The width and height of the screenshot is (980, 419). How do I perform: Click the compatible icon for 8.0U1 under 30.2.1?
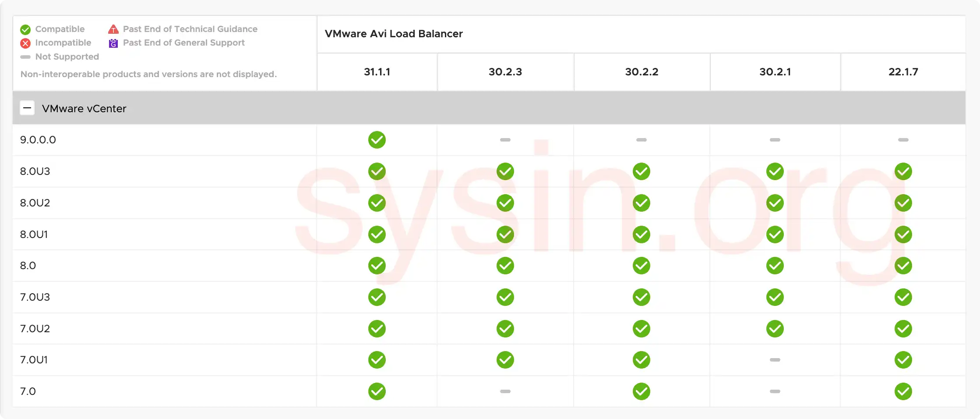click(775, 234)
